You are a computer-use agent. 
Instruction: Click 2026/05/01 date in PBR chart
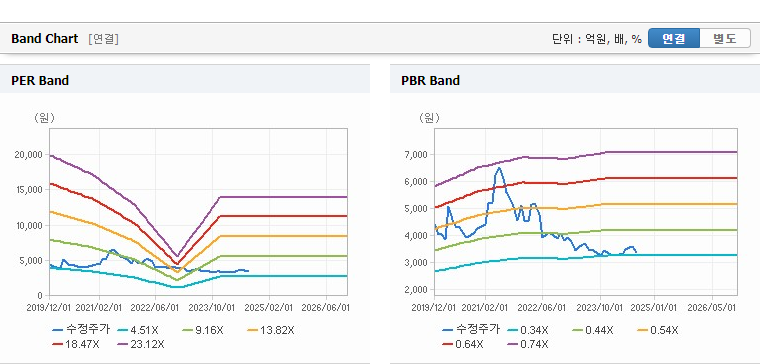(712, 308)
